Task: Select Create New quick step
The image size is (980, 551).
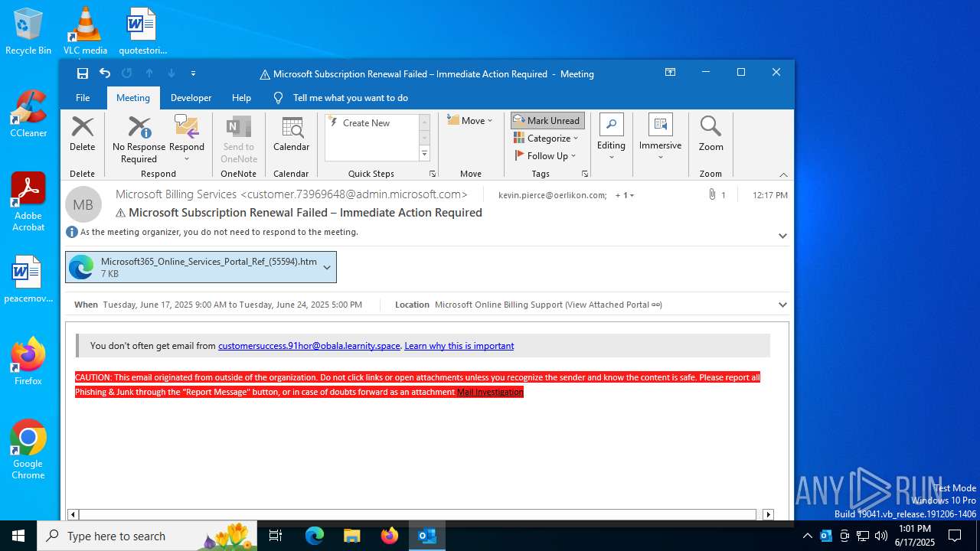Action: tap(366, 122)
